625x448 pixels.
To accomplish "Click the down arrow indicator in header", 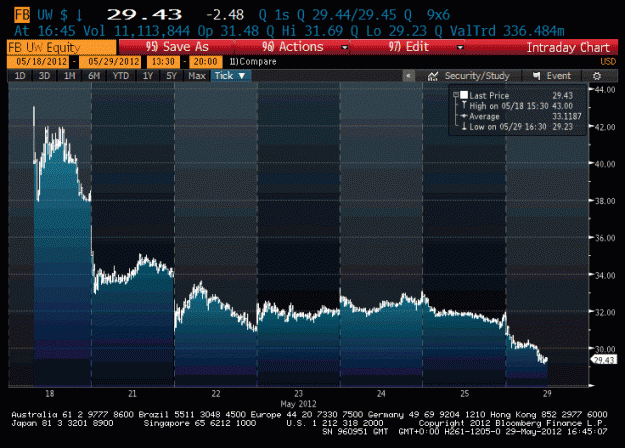I will (x=79, y=15).
